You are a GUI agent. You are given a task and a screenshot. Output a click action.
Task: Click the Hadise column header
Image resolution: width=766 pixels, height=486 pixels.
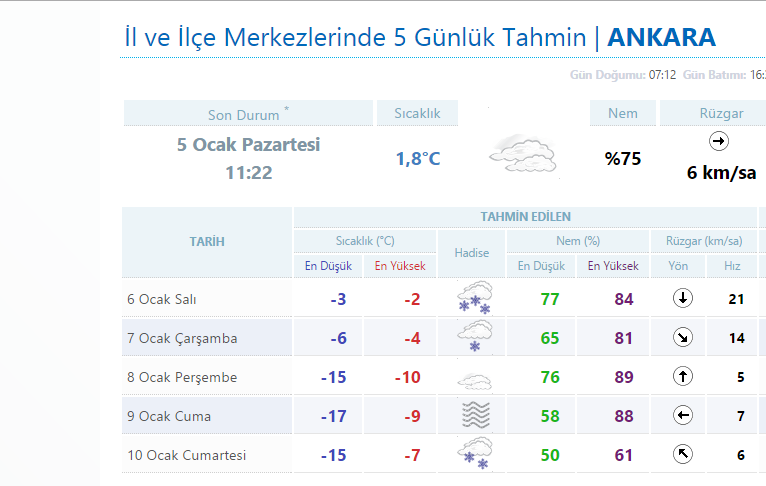[471, 253]
